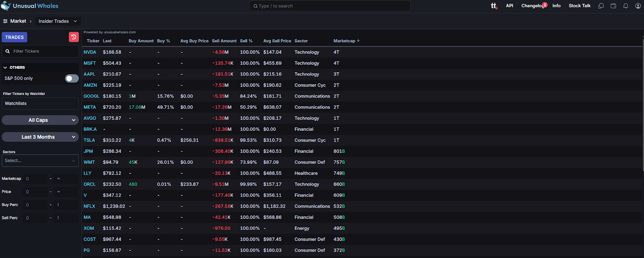Screen dimensions: 644x258
Task: Open the MSFT ticker link
Action: point(90,63)
